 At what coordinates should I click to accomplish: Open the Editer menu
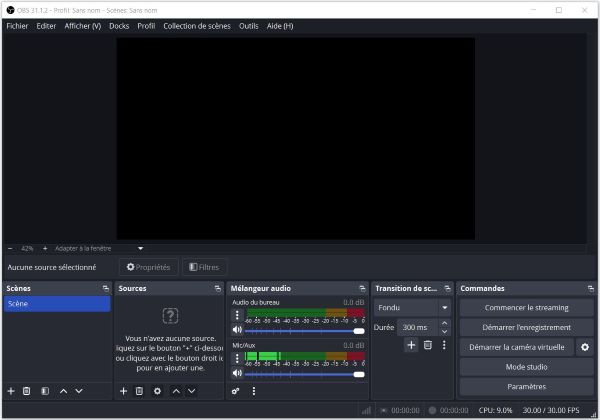coord(46,26)
